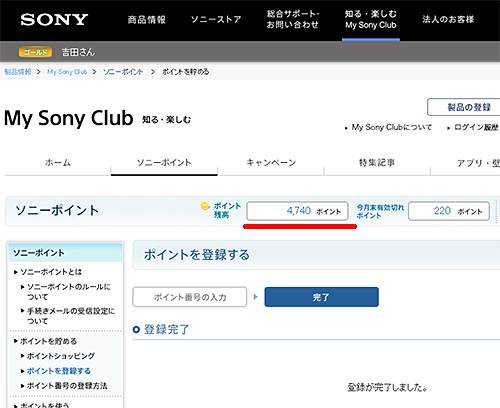Click the ポイント残高 label
500x408 pixels.
[227, 210]
